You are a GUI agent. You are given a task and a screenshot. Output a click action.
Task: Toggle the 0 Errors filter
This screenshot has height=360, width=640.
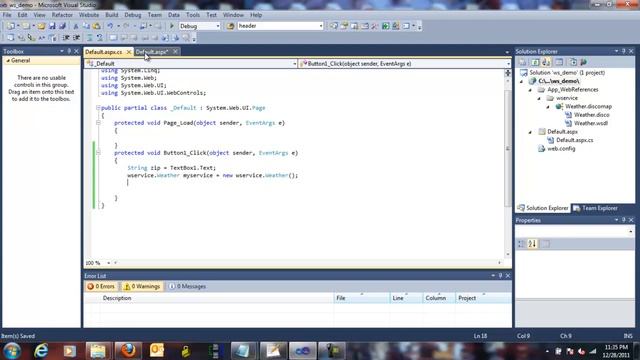tap(101, 287)
